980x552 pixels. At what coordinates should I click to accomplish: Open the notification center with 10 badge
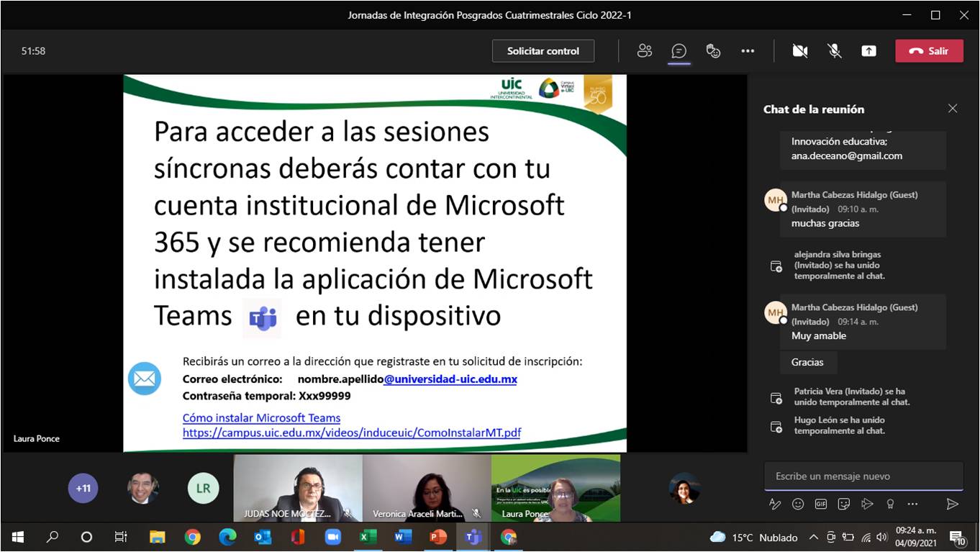(x=958, y=537)
